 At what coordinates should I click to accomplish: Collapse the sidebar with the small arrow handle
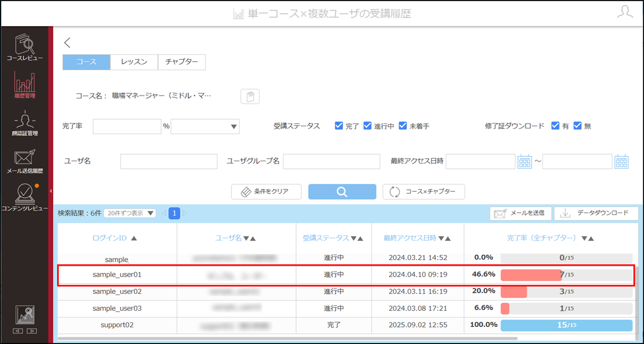51,191
